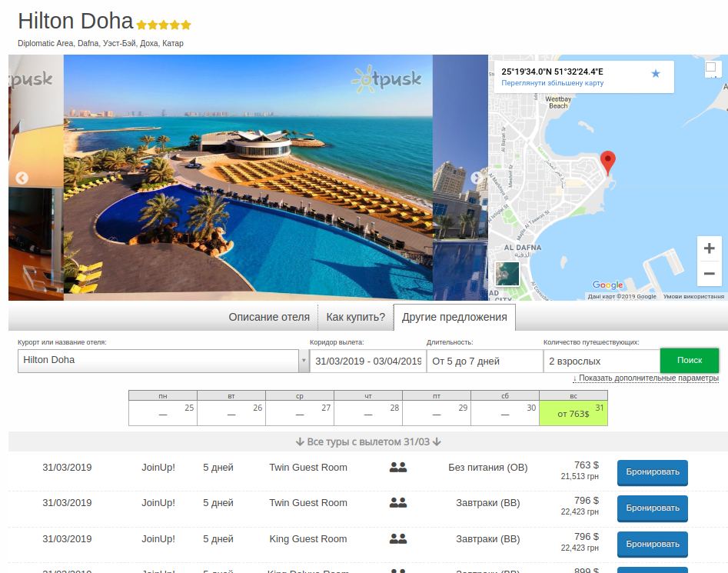Show the previous photo with left arrow

point(22,178)
